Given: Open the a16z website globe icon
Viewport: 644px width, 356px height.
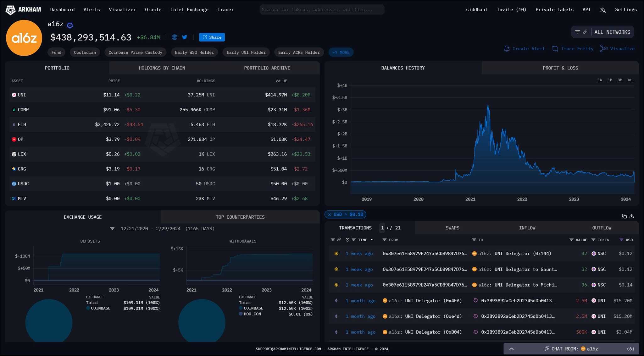Looking at the screenshot, I should tap(175, 37).
